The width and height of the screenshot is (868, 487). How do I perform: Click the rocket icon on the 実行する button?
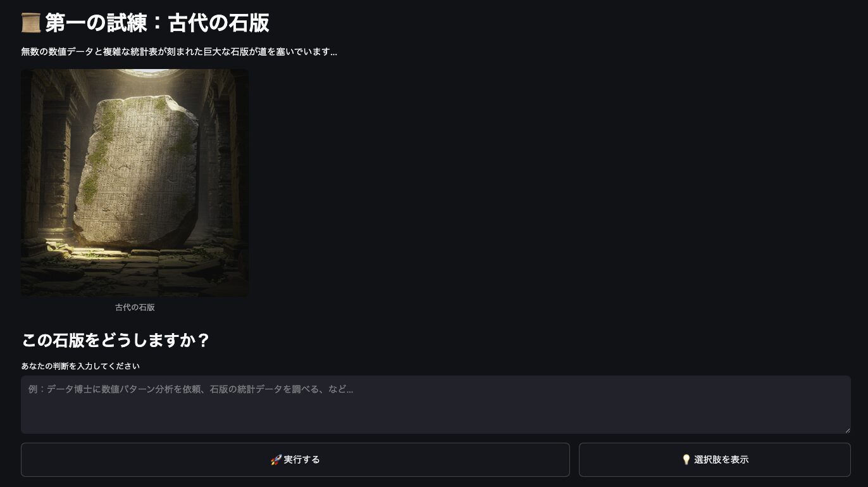[x=276, y=460]
